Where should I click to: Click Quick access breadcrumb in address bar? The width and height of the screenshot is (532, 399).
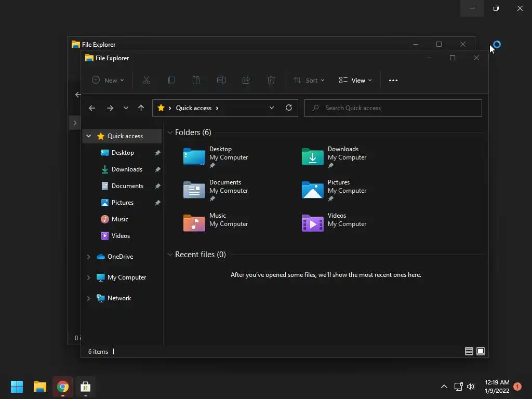click(193, 108)
